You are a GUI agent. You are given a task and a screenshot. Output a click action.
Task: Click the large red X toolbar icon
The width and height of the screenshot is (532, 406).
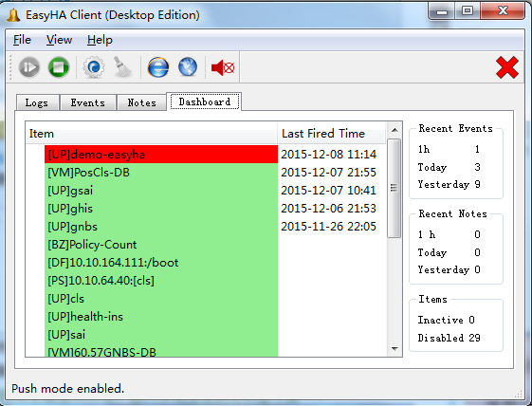pos(507,67)
